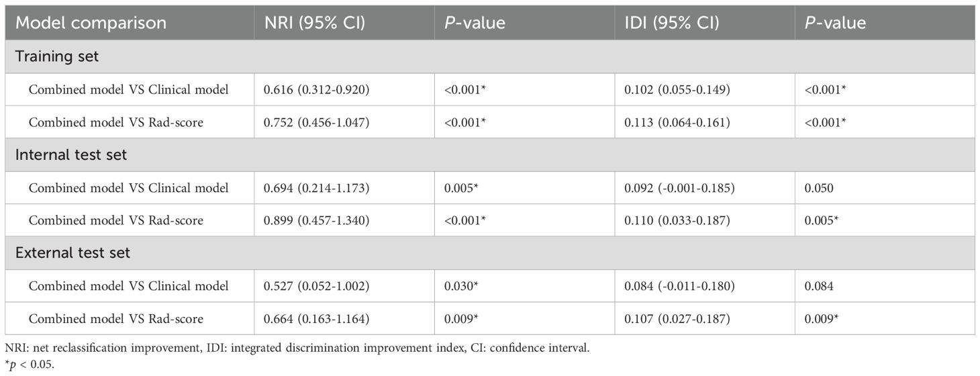
Task: Click the Internal test set section row
Action: 489,154
